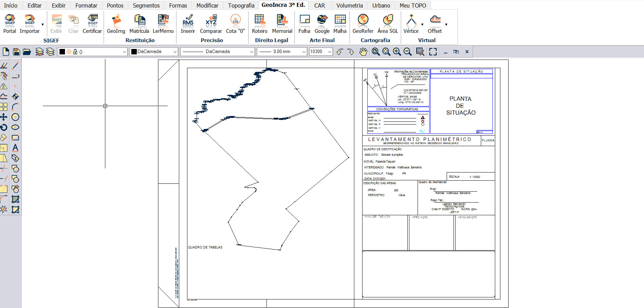Click the GeoRefer cartography button
This screenshot has height=308, width=644.
tap(363, 24)
